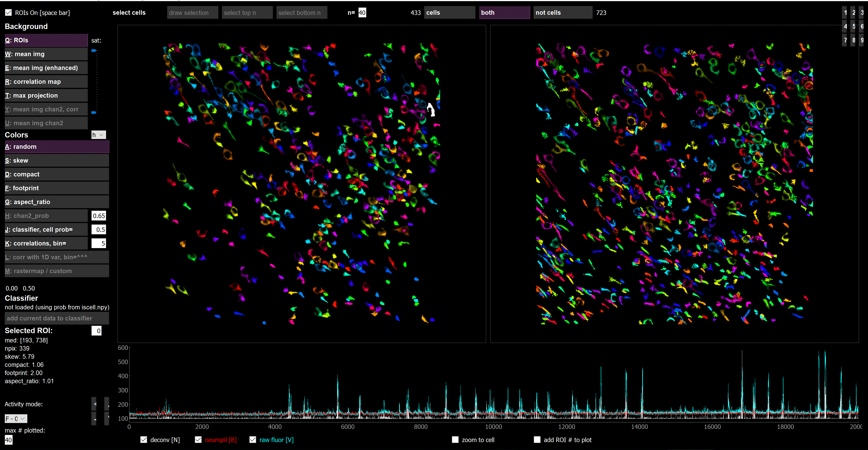Disable the neuropil trace display
Image resolution: width=868 pixels, height=450 pixels.
point(198,440)
